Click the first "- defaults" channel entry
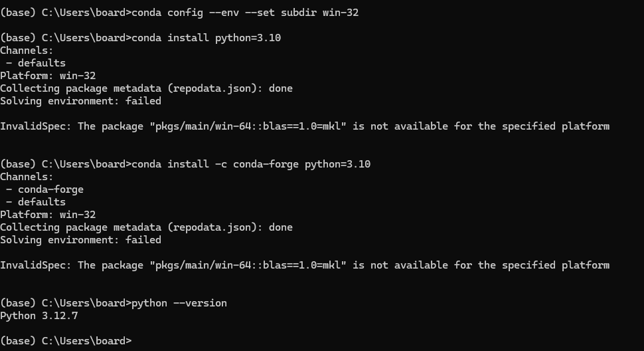 [36, 63]
